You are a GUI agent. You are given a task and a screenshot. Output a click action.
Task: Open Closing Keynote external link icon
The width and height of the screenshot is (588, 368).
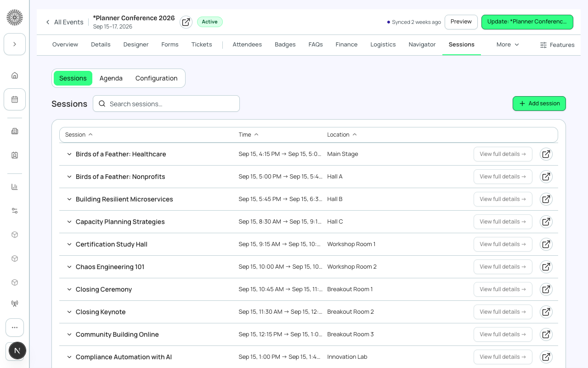[x=546, y=312]
